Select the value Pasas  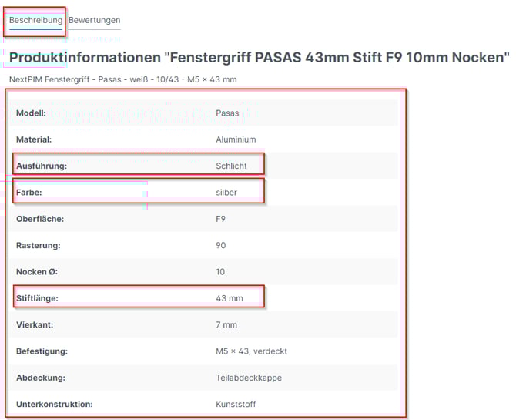click(x=227, y=113)
